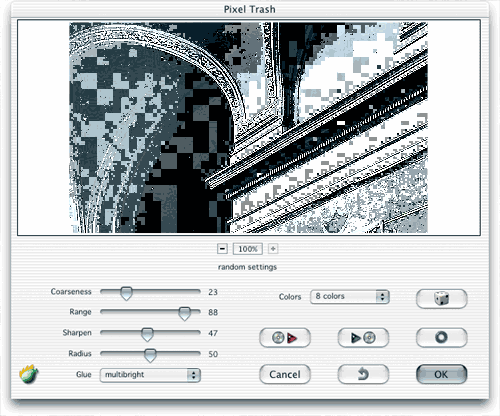Click the Glue dropdown stepper arrows

pyautogui.click(x=193, y=375)
